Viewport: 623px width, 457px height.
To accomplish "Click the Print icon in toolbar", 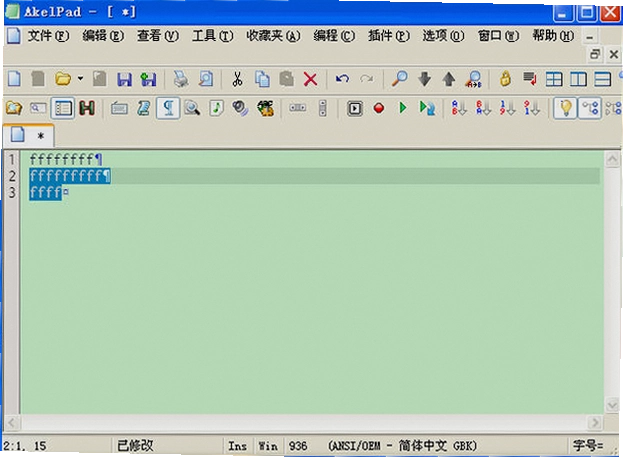I will pyautogui.click(x=181, y=79).
